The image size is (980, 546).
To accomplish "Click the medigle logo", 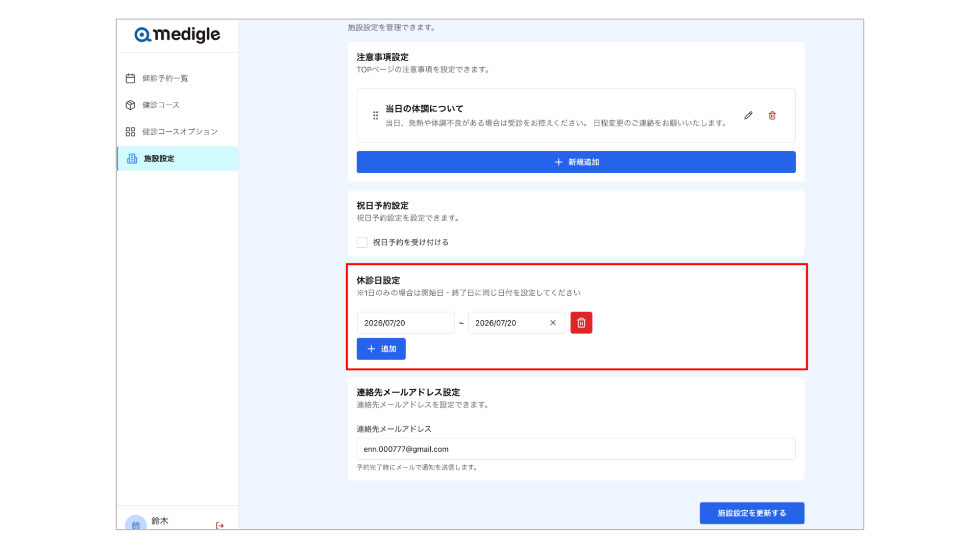I will click(177, 35).
